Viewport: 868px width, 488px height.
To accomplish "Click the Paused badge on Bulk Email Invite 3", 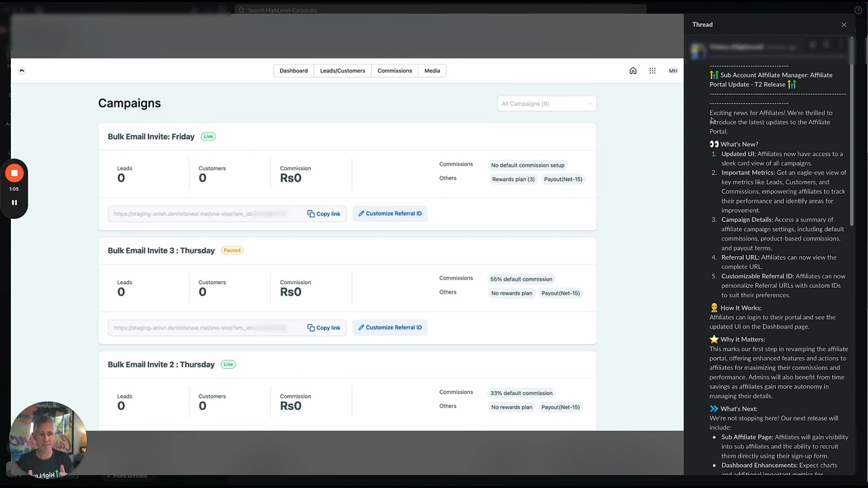I will [232, 250].
